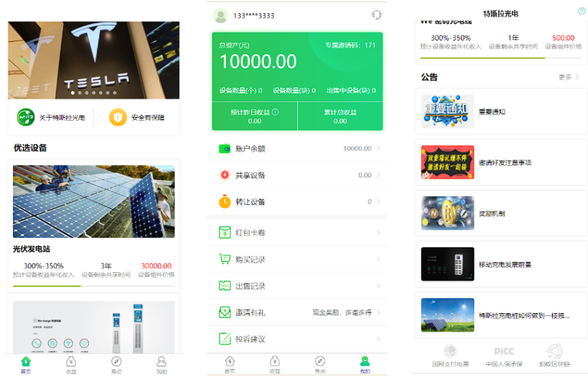The height and width of the screenshot is (378, 588).
Task: Tap the customer service headset icon
Action: click(x=376, y=15)
